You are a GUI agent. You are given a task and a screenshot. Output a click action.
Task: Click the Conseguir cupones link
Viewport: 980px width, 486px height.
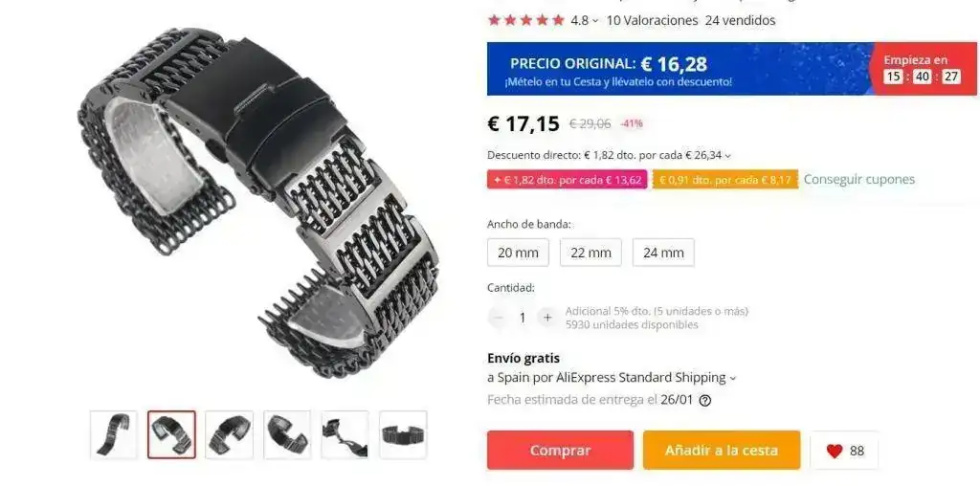pos(858,179)
